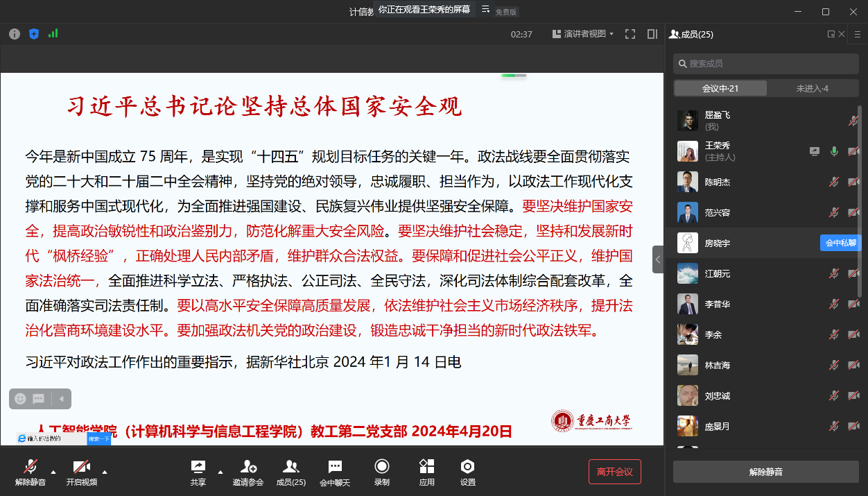
Task: Check the green network signal icon
Action: (53, 33)
